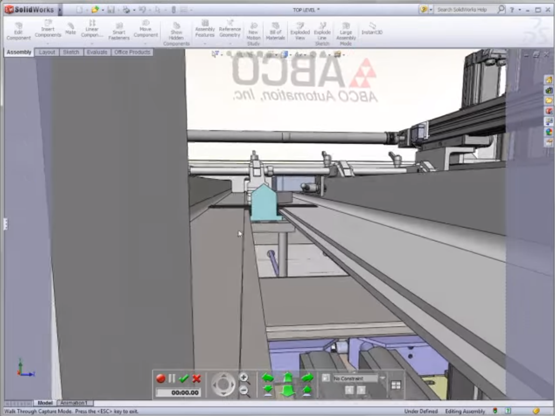The width and height of the screenshot is (555, 416).
Task: Open Bill of Materials
Action: [x=275, y=31]
